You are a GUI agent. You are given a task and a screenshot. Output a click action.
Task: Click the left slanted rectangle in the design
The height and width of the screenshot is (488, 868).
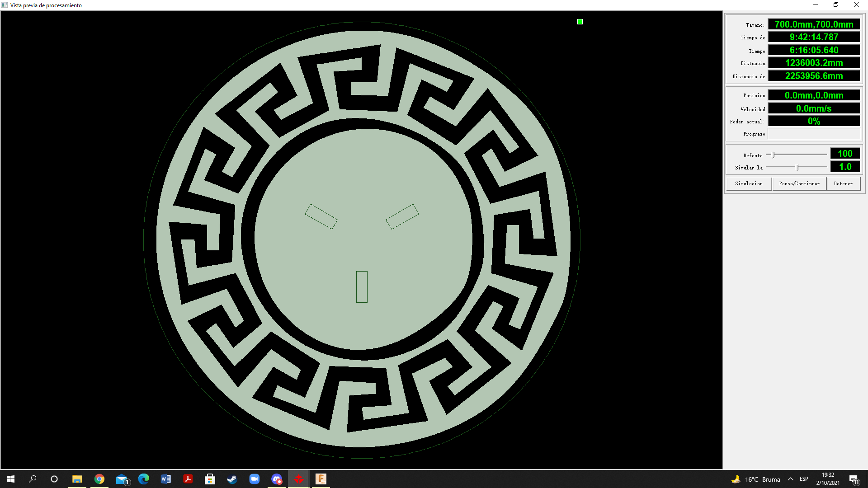(x=321, y=216)
